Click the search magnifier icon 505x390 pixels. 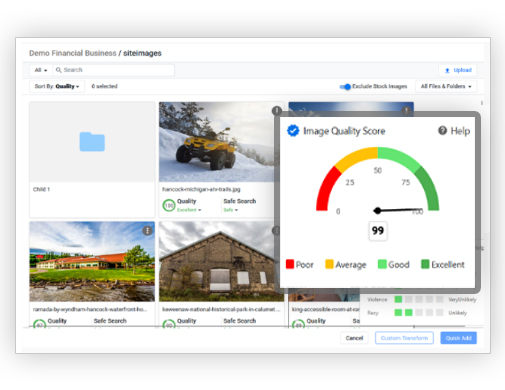(59, 70)
